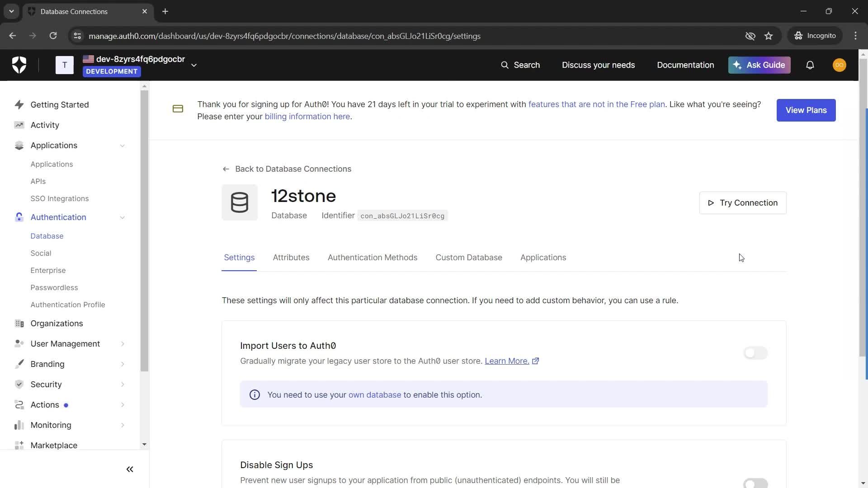Click the Monitoring bar chart icon
The image size is (868, 488).
point(19,425)
